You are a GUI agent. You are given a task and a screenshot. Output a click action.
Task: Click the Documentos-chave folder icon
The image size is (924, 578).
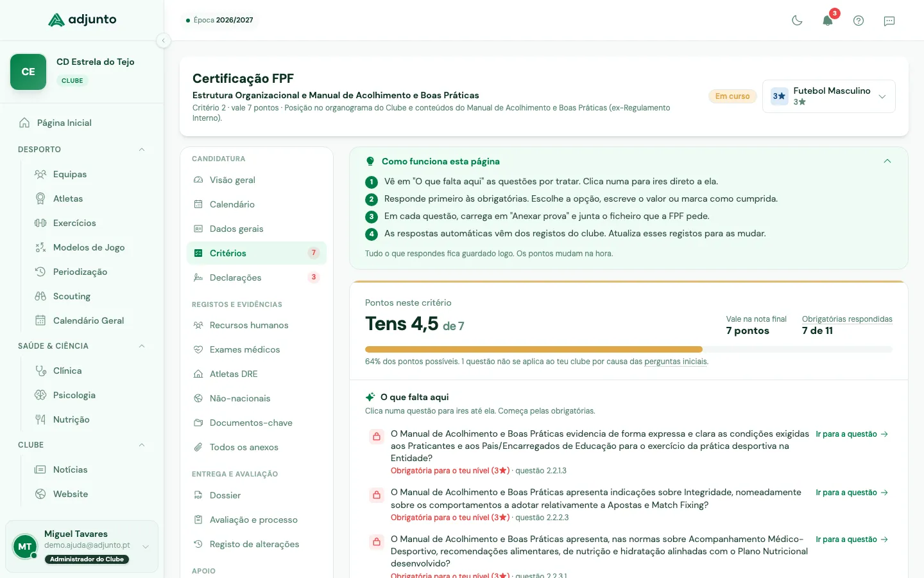tap(198, 423)
